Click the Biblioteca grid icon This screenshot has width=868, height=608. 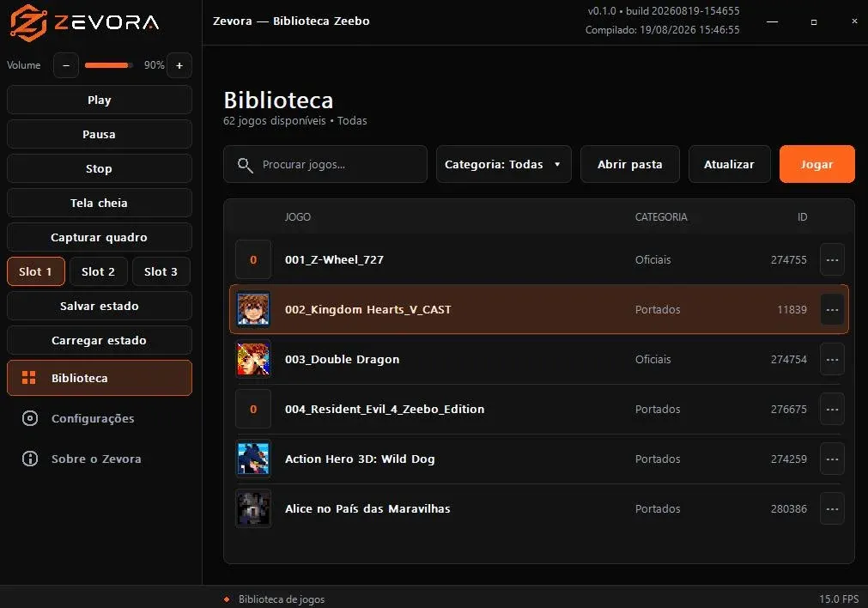point(29,378)
